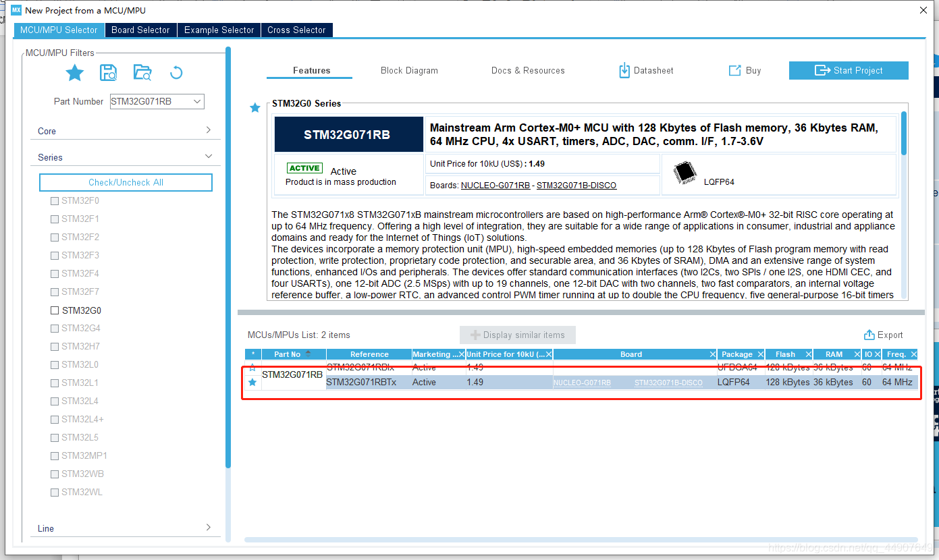Open the Cross Selector tab
The height and width of the screenshot is (560, 939).
[x=296, y=30]
